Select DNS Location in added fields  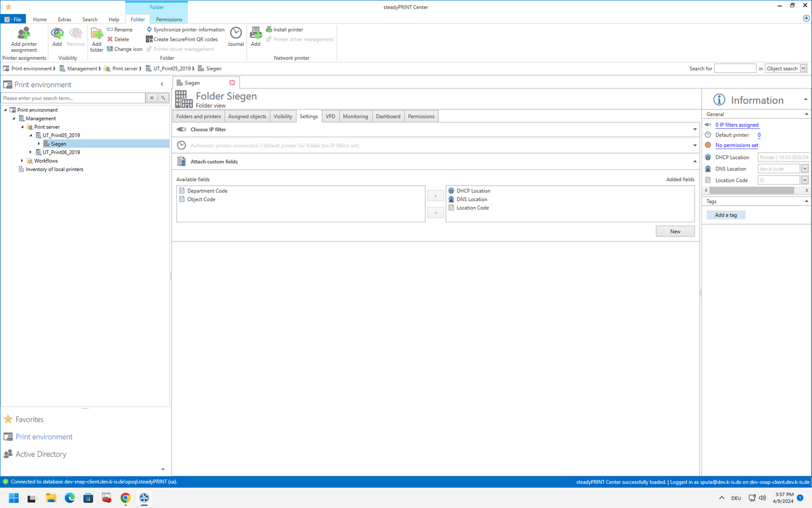(471, 199)
